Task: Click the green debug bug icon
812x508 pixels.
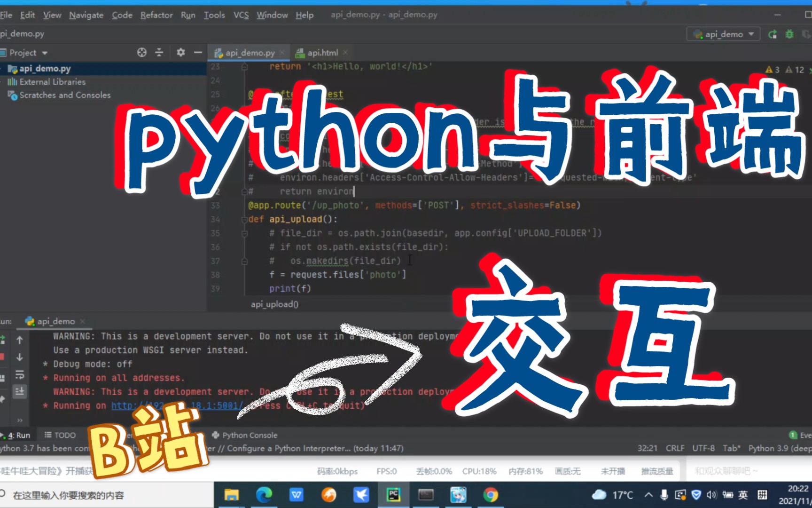Action: point(789,34)
